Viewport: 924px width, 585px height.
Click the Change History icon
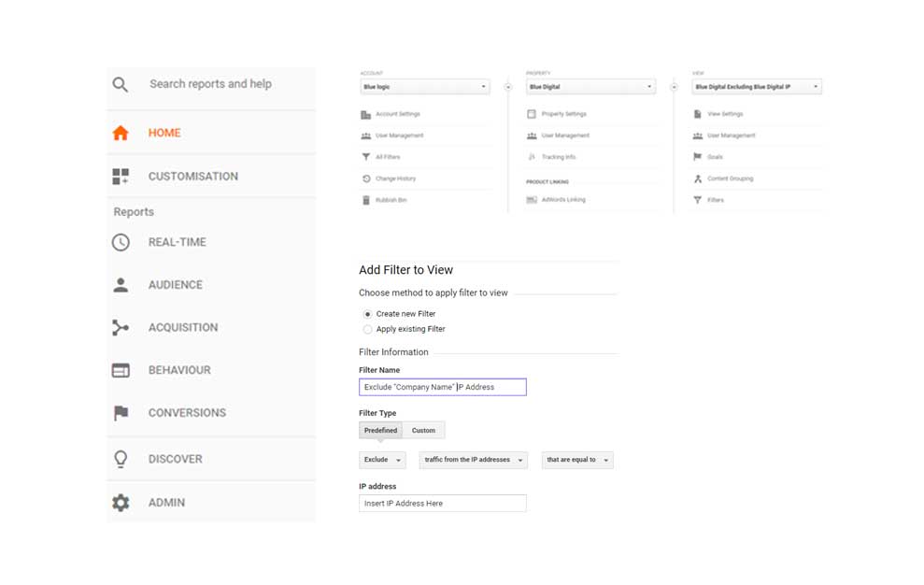tap(366, 178)
